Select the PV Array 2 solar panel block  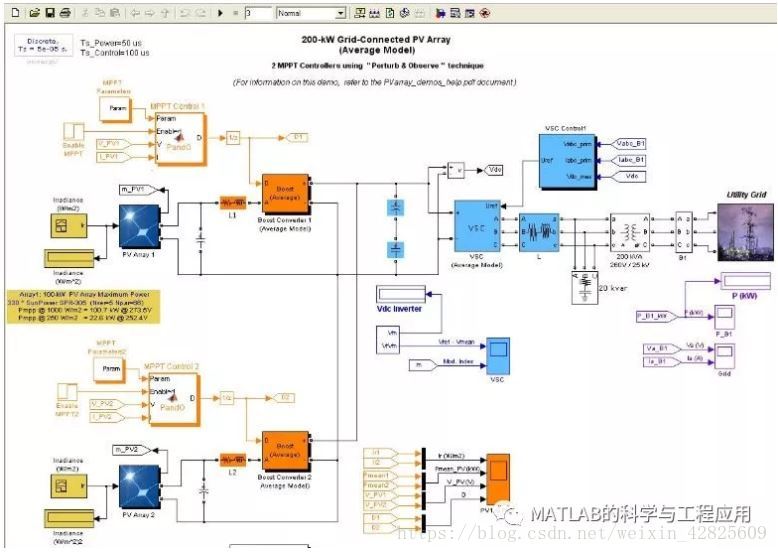139,487
